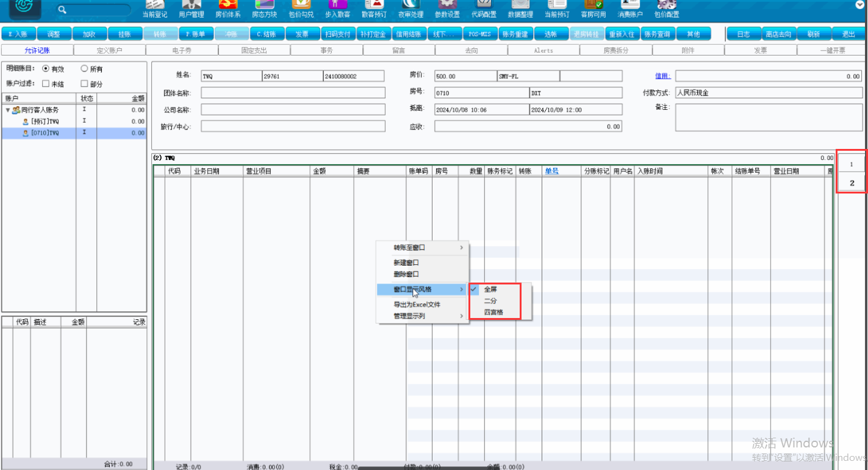
Task: Click the search magnifier icon
Action: (62, 9)
